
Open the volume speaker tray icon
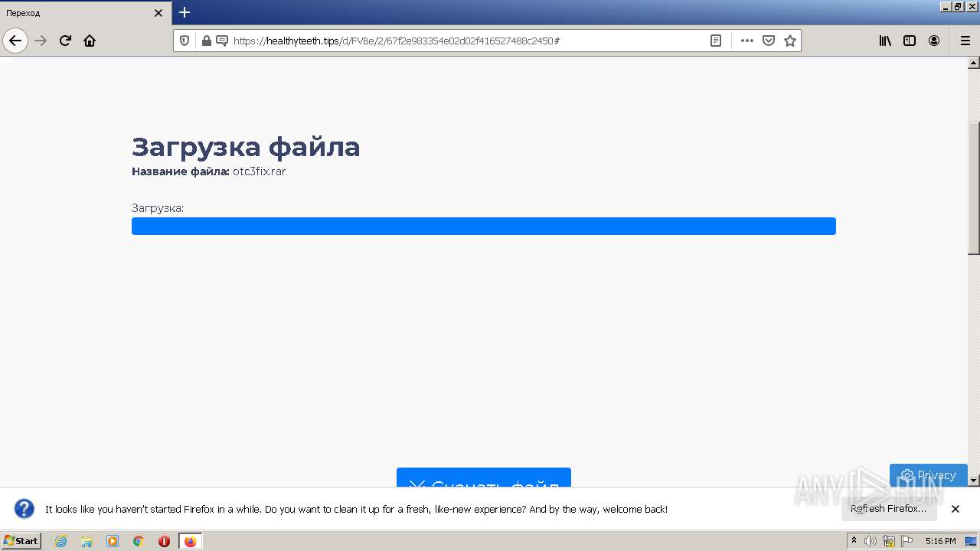[x=871, y=541]
